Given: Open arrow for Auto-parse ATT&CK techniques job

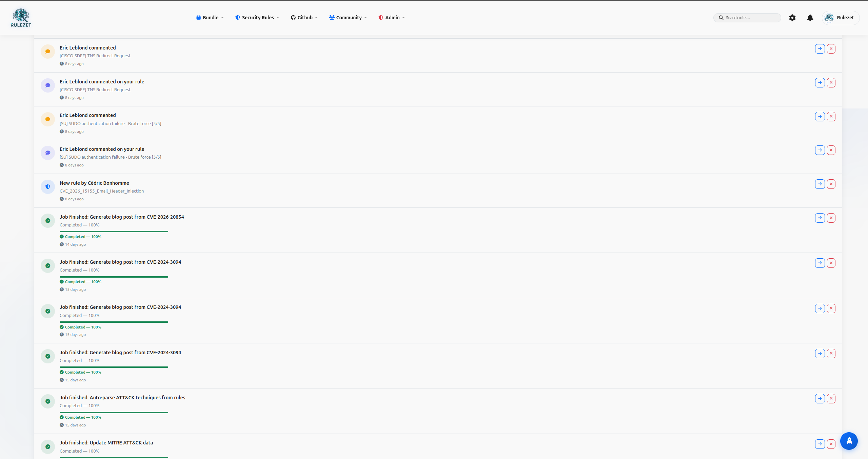Looking at the screenshot, I should click(x=820, y=399).
